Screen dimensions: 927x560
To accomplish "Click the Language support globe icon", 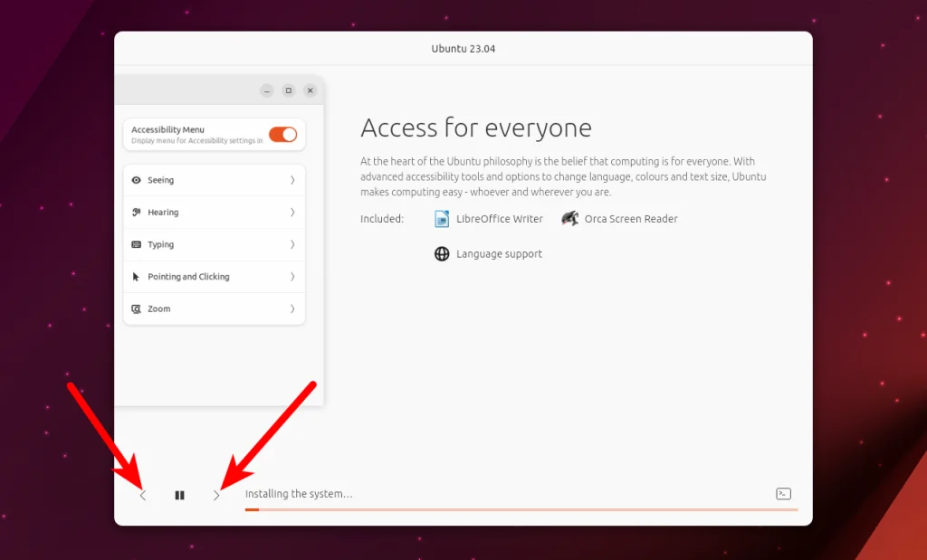I will tap(441, 253).
